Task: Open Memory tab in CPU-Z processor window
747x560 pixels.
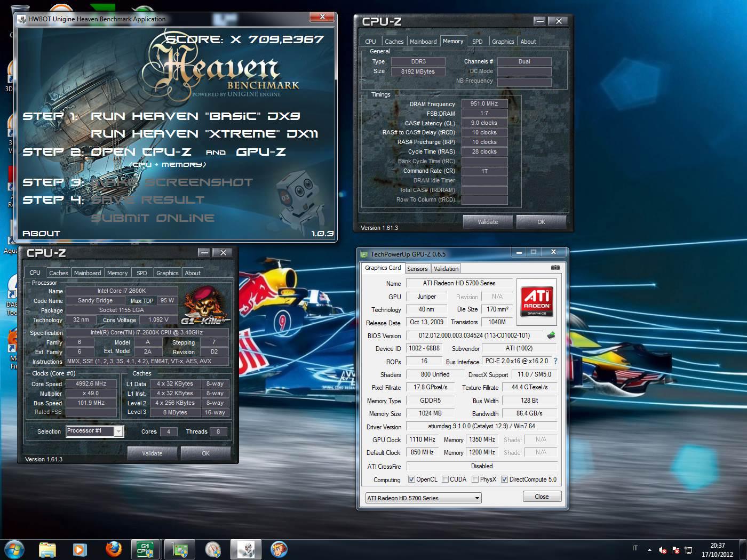Action: (x=117, y=273)
